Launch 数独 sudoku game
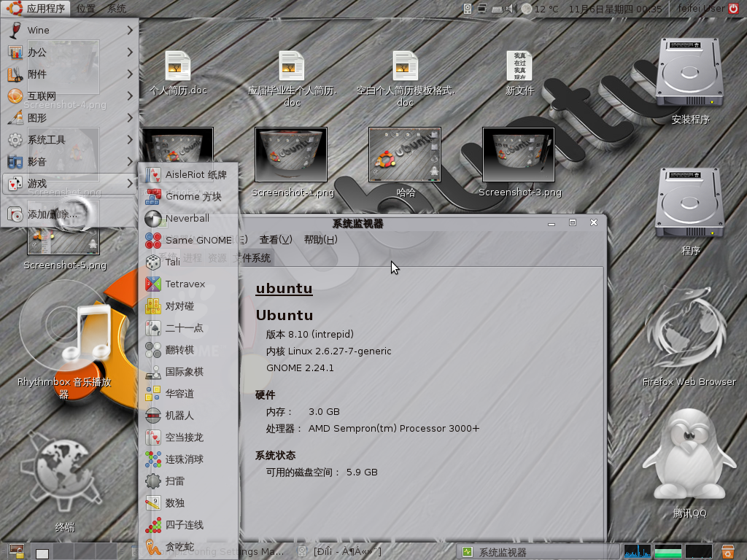The image size is (747, 560). pos(187,503)
